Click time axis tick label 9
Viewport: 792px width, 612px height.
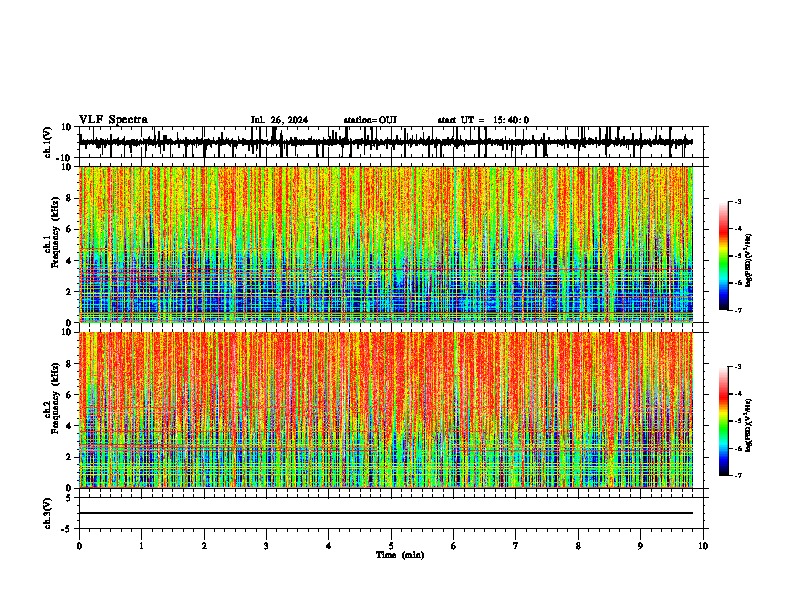pos(640,546)
